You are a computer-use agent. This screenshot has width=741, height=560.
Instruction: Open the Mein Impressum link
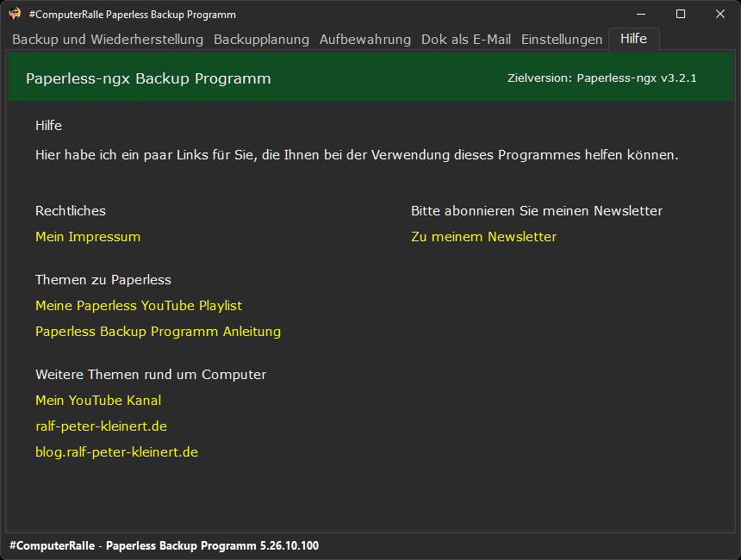[x=88, y=237]
